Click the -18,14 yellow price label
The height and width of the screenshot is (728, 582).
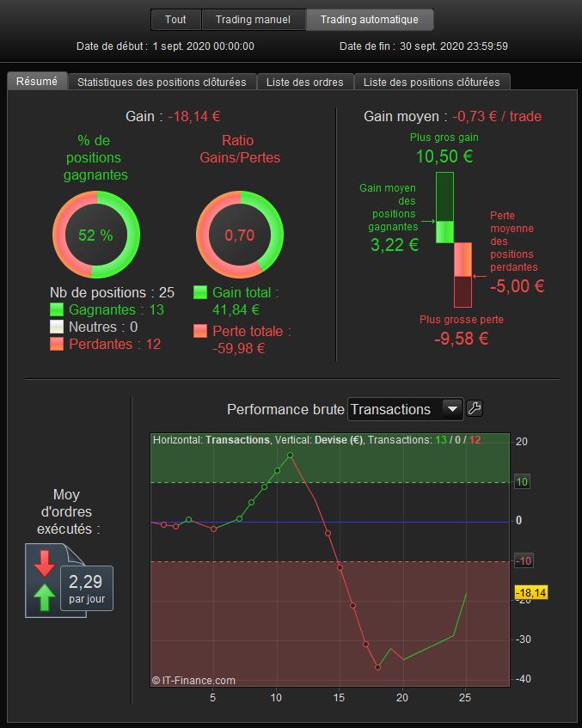point(531,593)
